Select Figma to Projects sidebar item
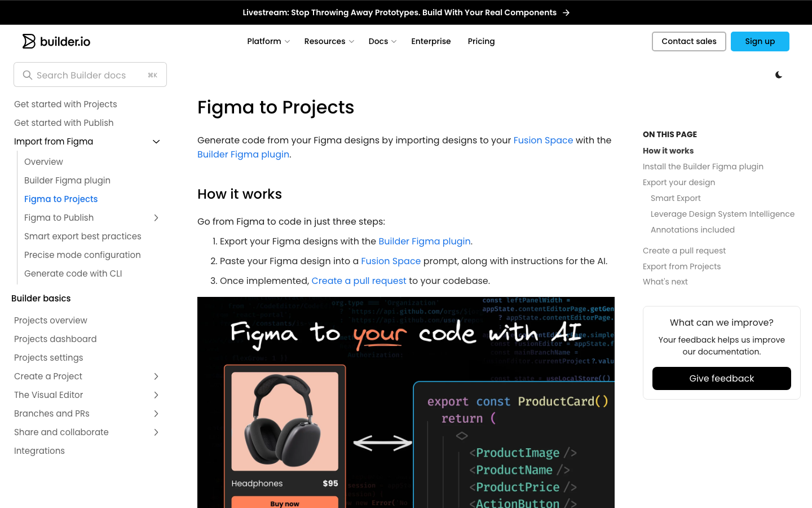 tap(61, 199)
